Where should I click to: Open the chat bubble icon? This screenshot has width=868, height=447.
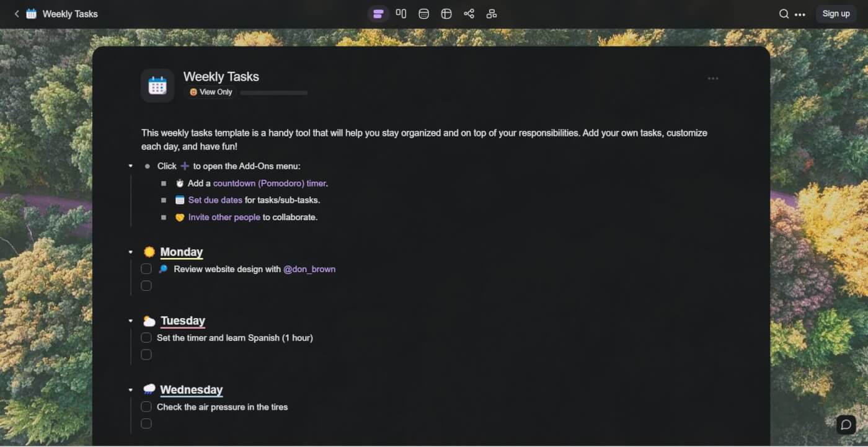coord(846,425)
